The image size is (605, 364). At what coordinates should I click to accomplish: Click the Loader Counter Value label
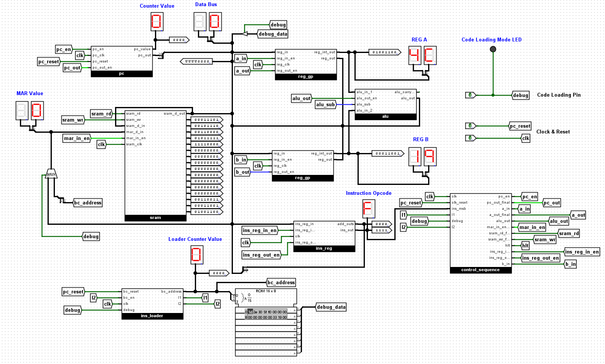tap(195, 239)
